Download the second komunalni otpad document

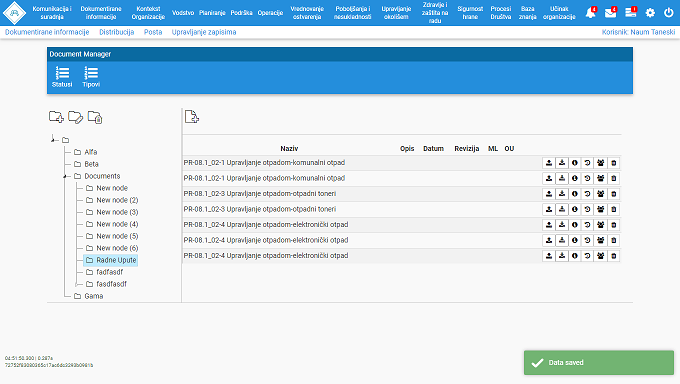(x=562, y=178)
